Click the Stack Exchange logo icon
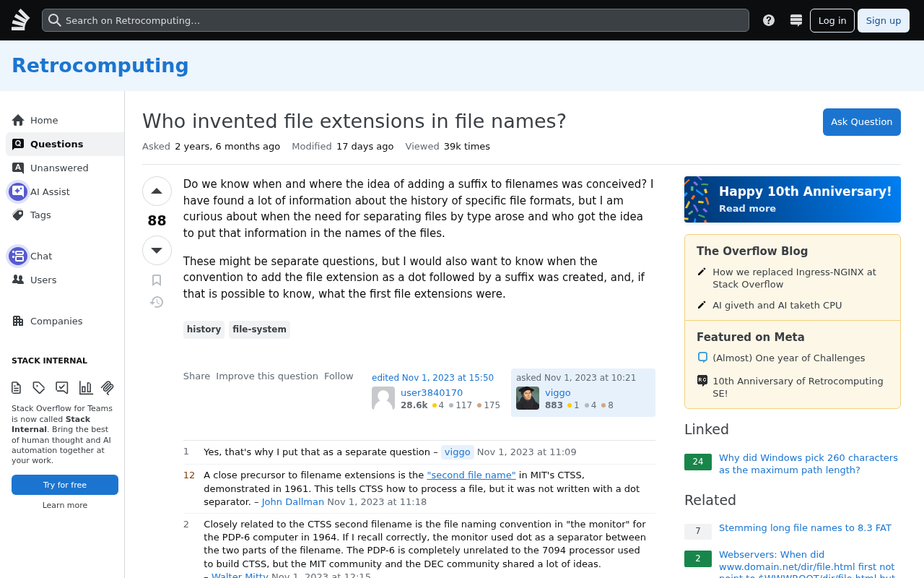The height and width of the screenshot is (578, 924). [21, 20]
